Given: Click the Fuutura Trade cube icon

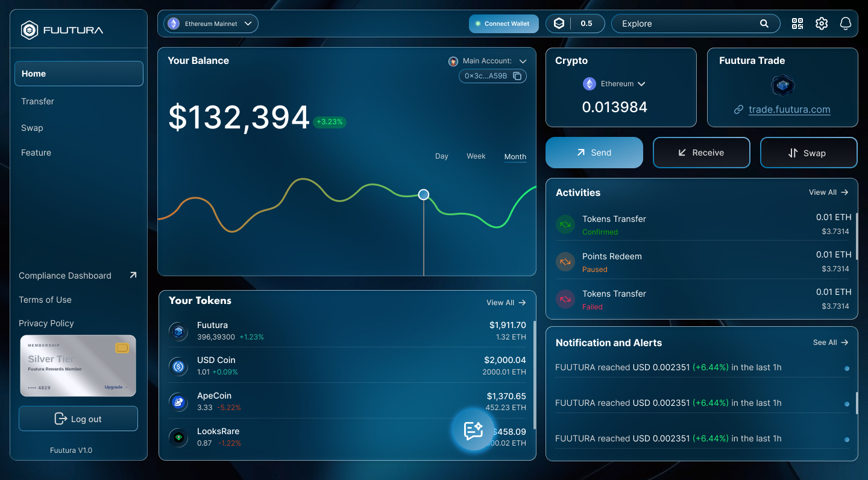Looking at the screenshot, I should [x=782, y=86].
